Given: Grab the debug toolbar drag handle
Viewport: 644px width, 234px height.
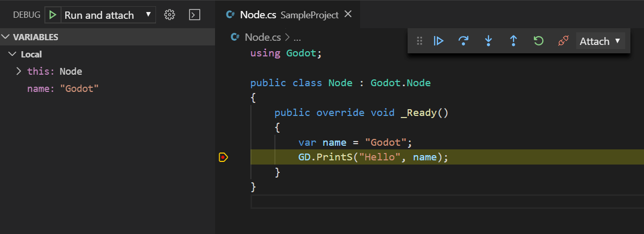Looking at the screenshot, I should coord(419,41).
